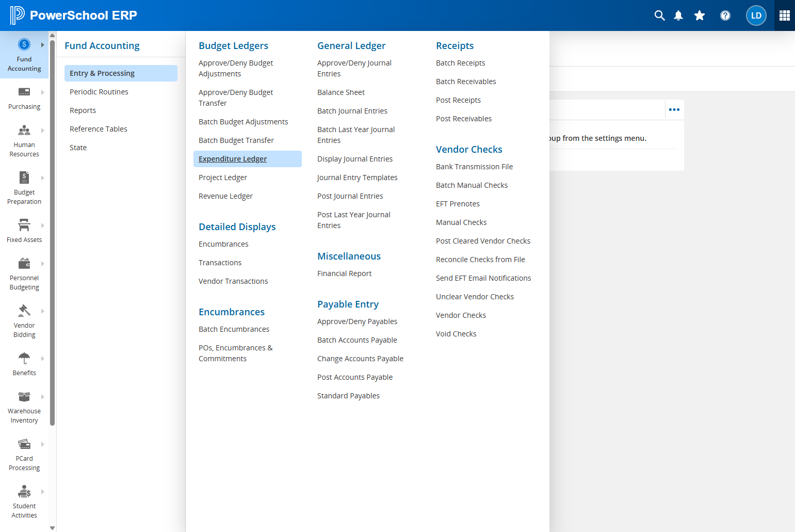Open the Fixed Assets module icon
The height and width of the screenshot is (532, 795).
[24, 225]
